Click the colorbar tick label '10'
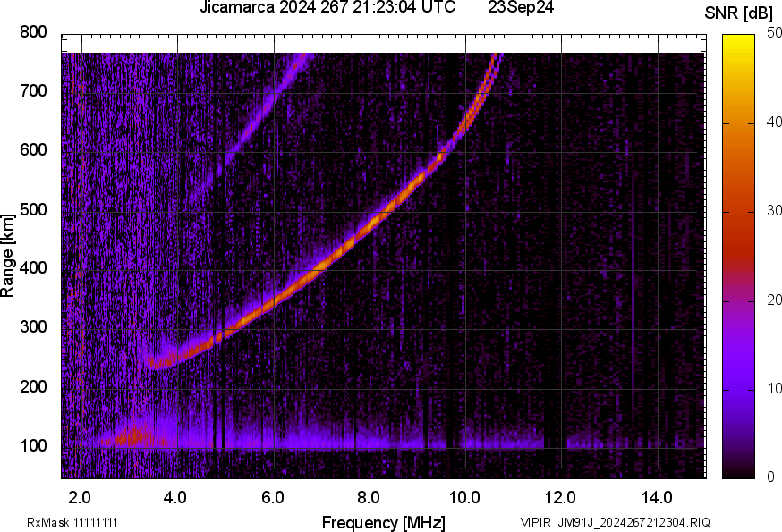Screen dimensions: 782x532 click(x=774, y=388)
